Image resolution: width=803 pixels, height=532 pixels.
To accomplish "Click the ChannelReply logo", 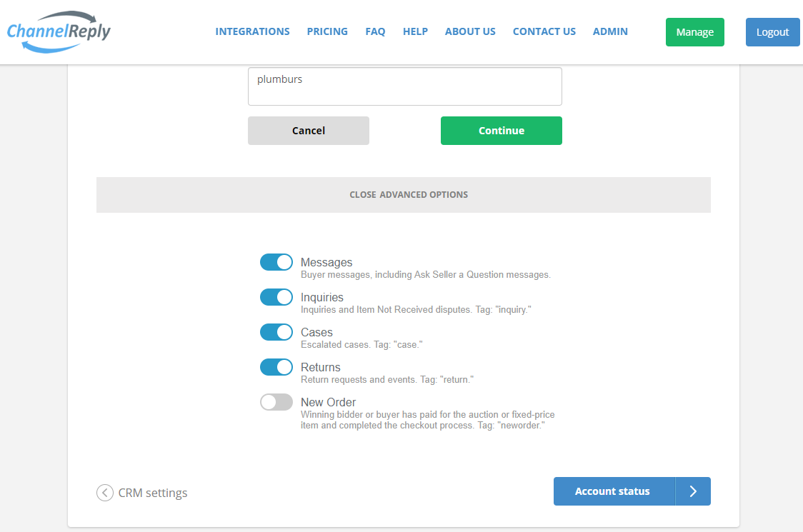I will [59, 31].
